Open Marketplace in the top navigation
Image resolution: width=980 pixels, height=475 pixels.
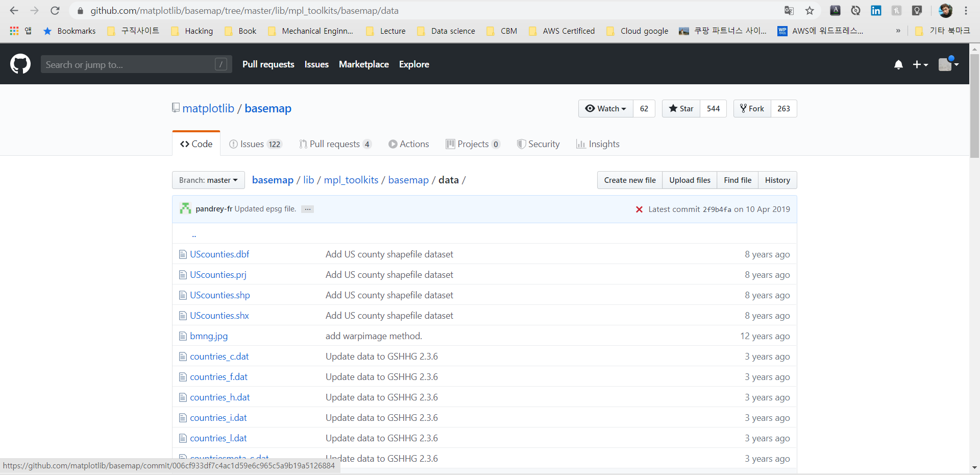click(364, 64)
